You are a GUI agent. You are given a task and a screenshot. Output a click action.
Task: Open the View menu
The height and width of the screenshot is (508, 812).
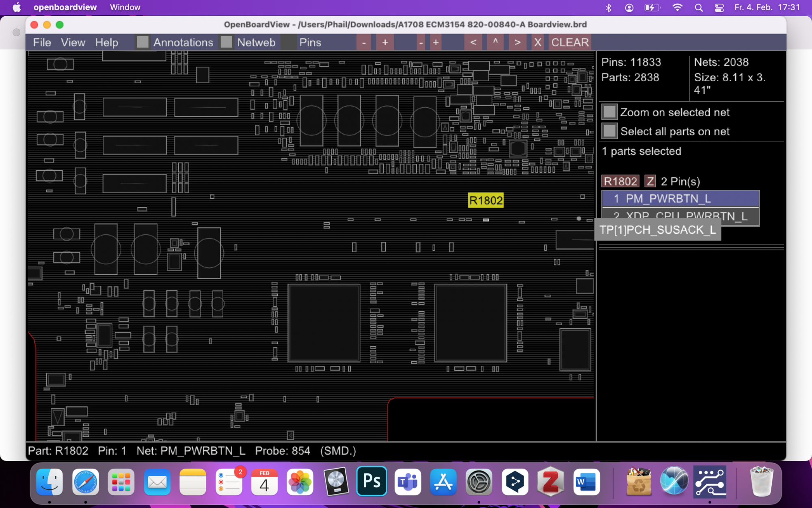click(73, 42)
